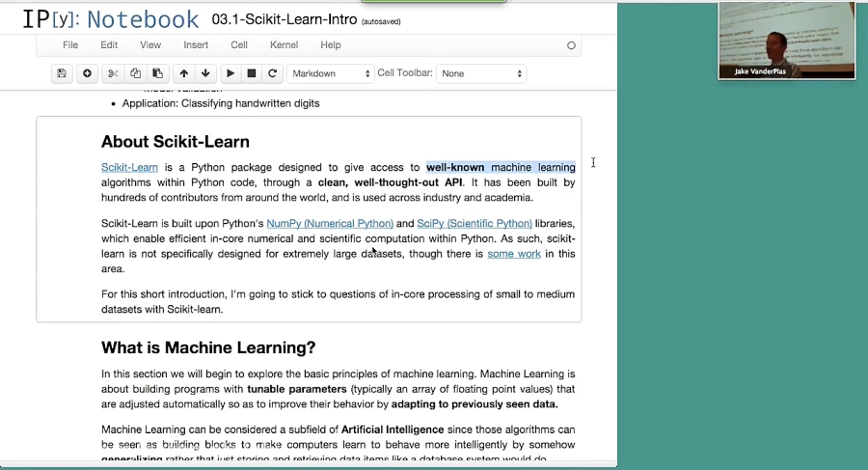This screenshot has width=868, height=470.
Task: Open the Help menu
Action: [x=331, y=45]
